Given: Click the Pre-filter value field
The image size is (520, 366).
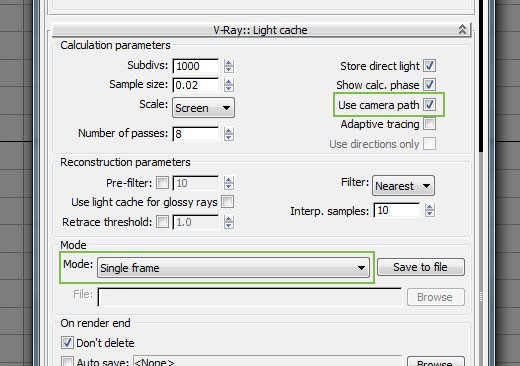Looking at the screenshot, I should 196,183.
